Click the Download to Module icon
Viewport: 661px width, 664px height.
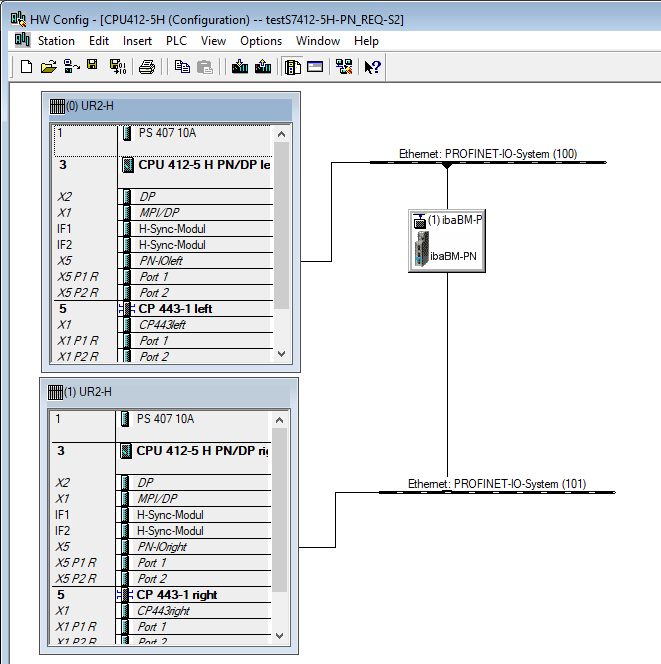tap(240, 67)
